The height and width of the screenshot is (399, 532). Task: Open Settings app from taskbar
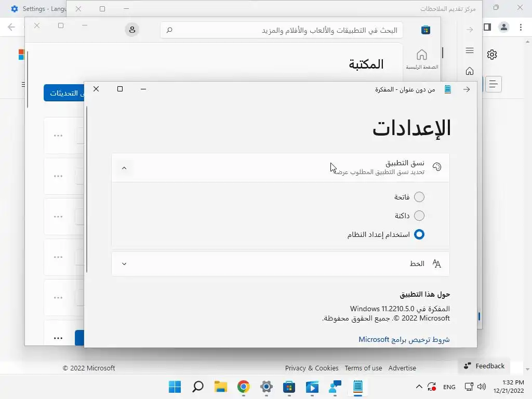pyautogui.click(x=267, y=387)
